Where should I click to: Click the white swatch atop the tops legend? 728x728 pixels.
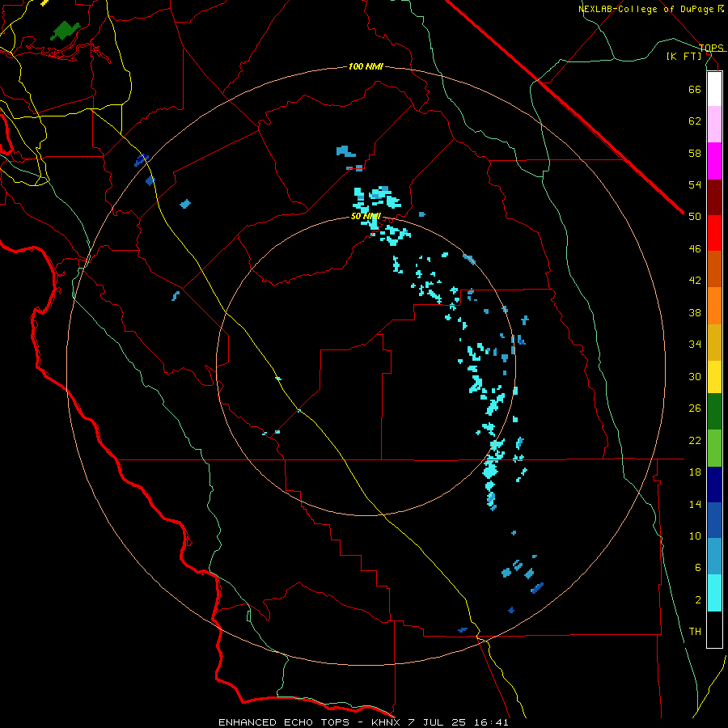click(x=714, y=89)
